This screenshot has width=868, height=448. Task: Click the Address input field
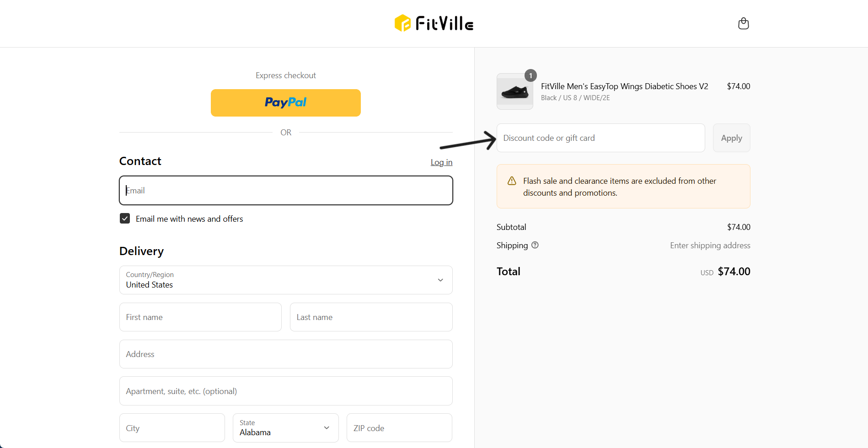click(286, 354)
